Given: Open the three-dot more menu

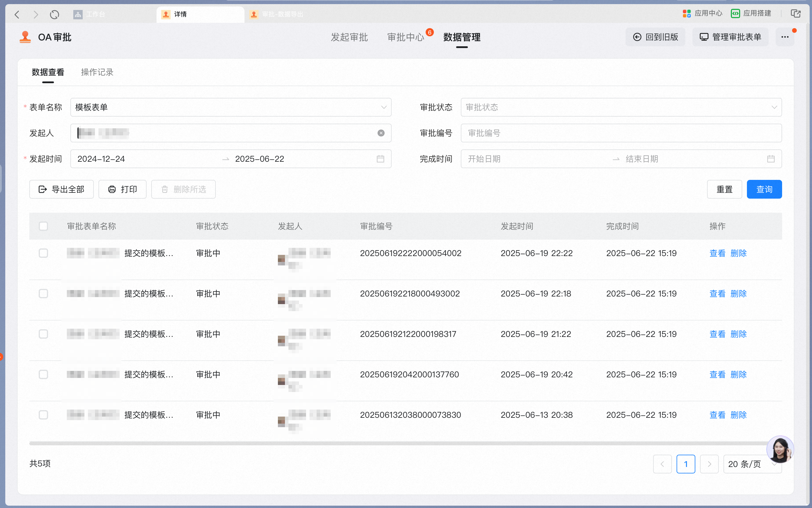Looking at the screenshot, I should click(x=785, y=37).
